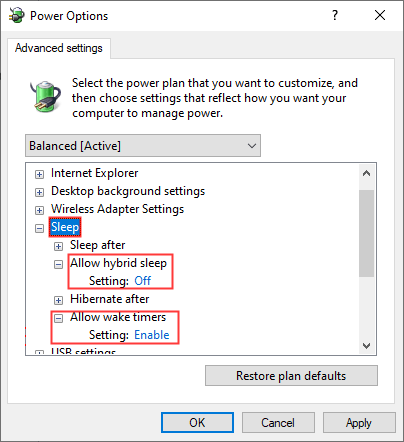Click the Apply button
Viewport: 404px width, 442px height.
pyautogui.click(x=359, y=423)
